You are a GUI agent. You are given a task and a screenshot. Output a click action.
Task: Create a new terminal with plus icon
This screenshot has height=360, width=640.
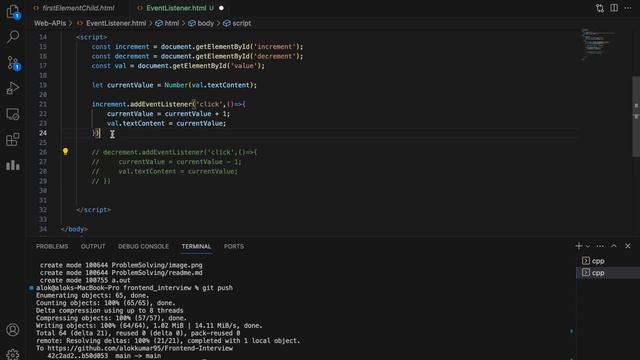[x=579, y=246]
